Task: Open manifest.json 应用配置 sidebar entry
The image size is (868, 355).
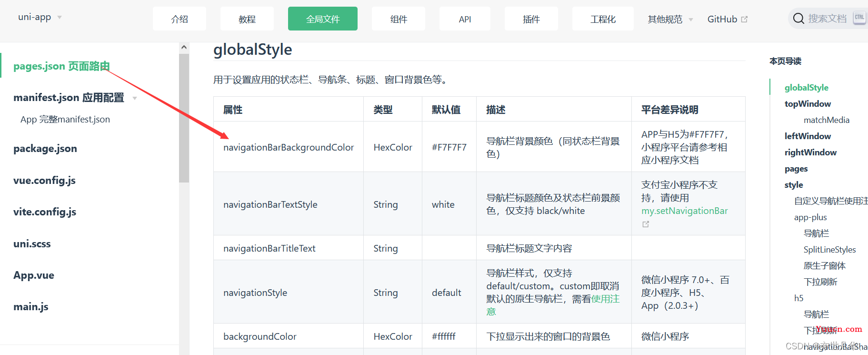Action: point(69,97)
